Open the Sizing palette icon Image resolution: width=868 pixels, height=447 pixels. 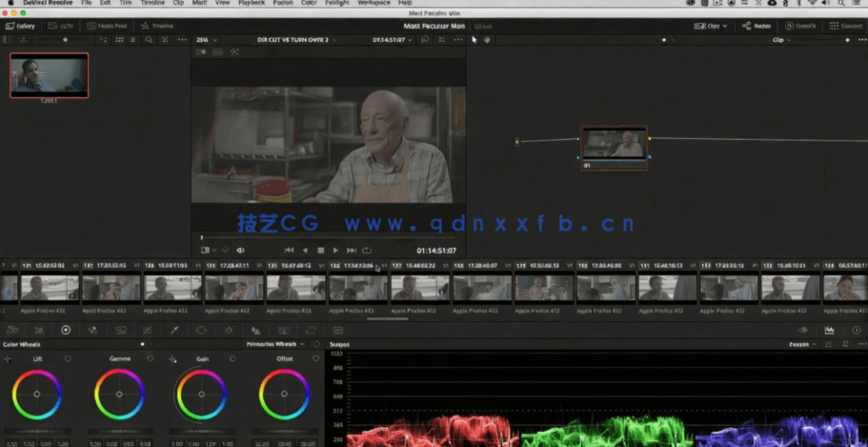tap(311, 330)
